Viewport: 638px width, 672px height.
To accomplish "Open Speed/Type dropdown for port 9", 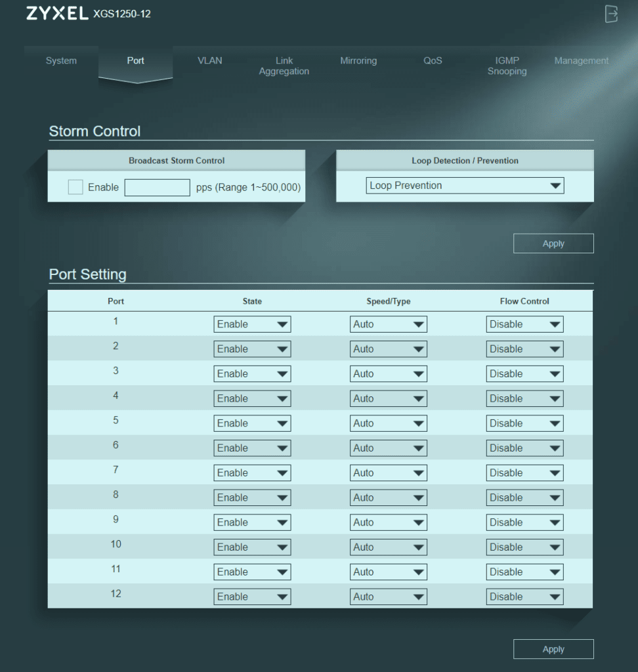I will pos(388,522).
